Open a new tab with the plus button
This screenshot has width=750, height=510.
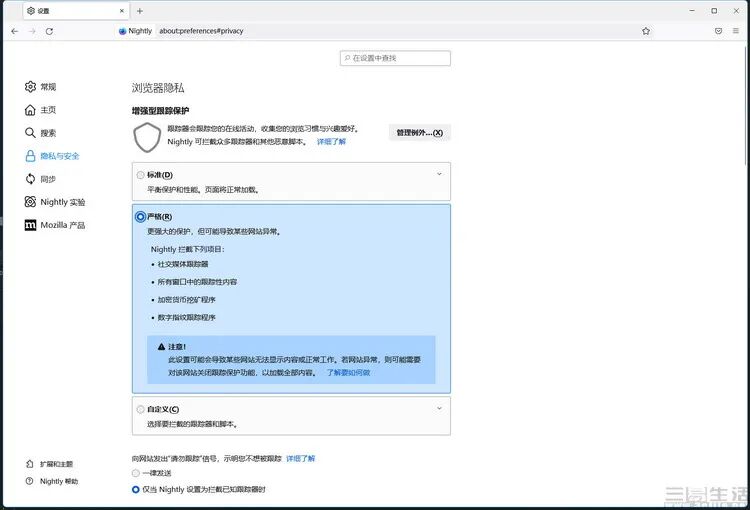coord(140,11)
